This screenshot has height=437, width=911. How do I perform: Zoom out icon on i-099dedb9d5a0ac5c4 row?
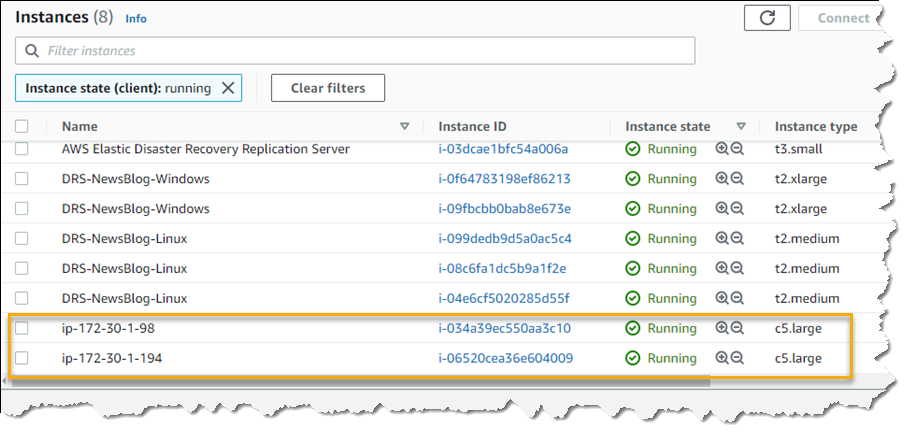click(737, 238)
